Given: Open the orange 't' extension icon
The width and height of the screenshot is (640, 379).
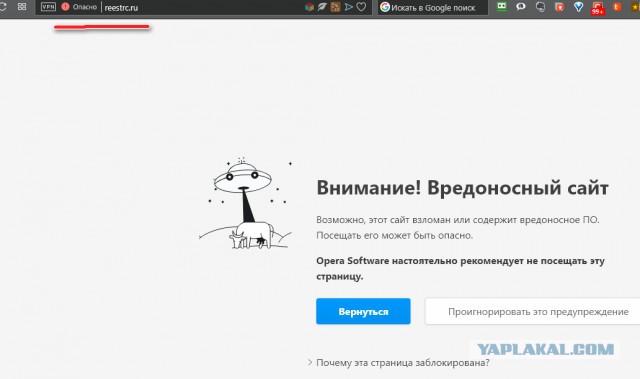Looking at the screenshot, I should pos(617,7).
